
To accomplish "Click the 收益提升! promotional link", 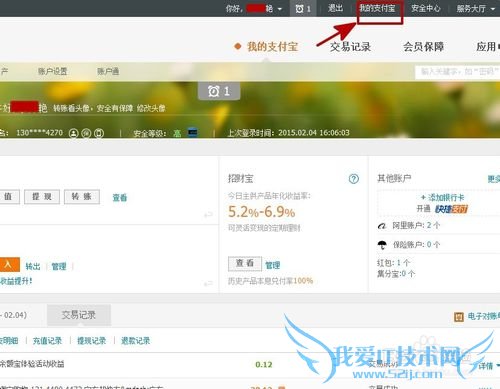I will coord(16,281).
